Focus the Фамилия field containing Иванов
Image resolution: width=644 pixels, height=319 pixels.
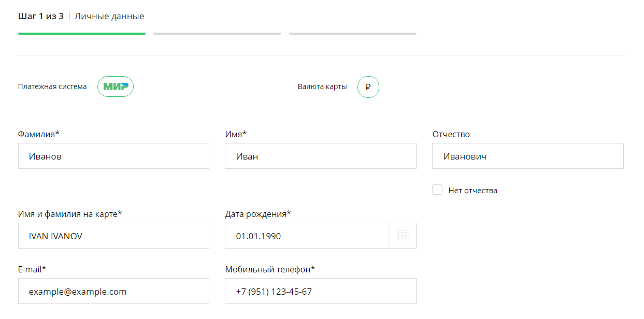(113, 156)
